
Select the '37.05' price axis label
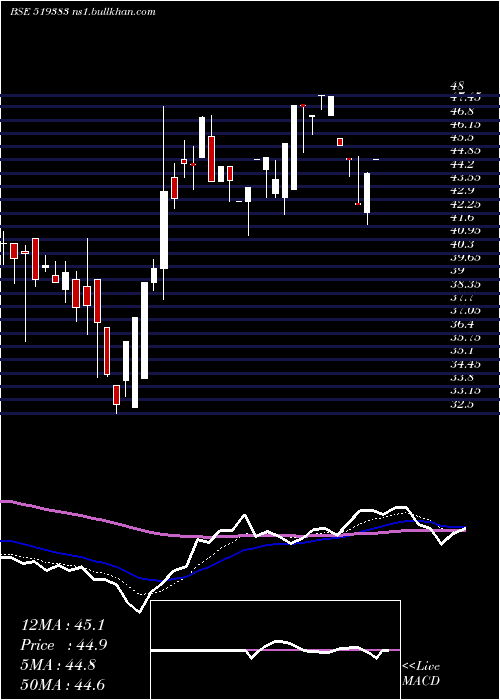coord(465,310)
